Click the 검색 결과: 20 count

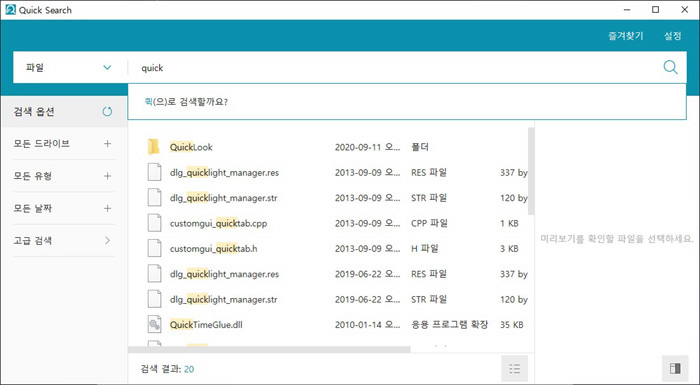[167, 369]
